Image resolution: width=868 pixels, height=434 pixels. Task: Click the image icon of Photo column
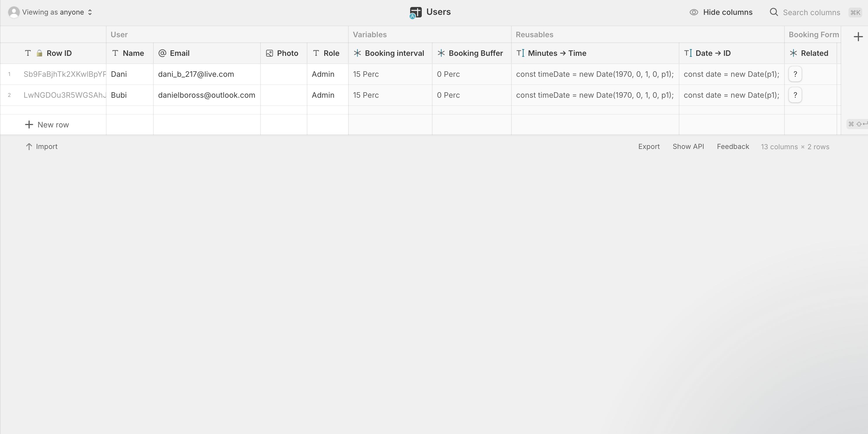[x=269, y=53]
